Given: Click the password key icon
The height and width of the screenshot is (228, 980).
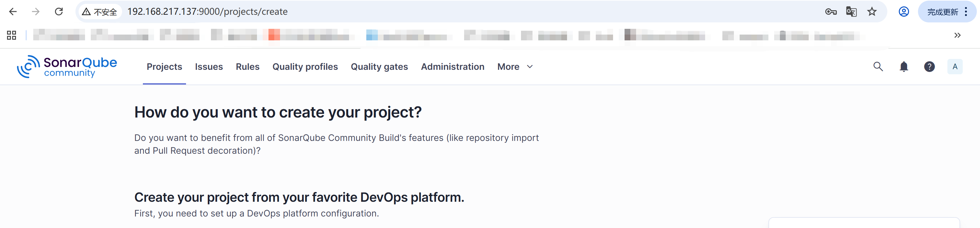Looking at the screenshot, I should click(830, 12).
